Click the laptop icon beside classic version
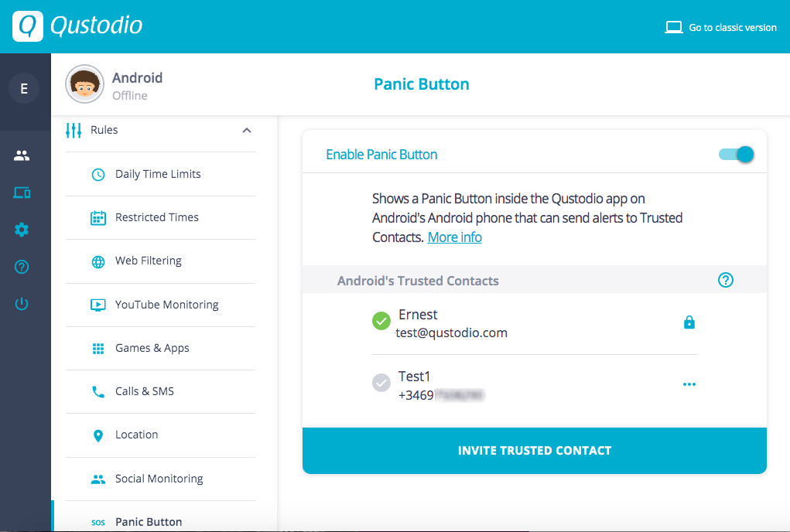 pos(674,27)
